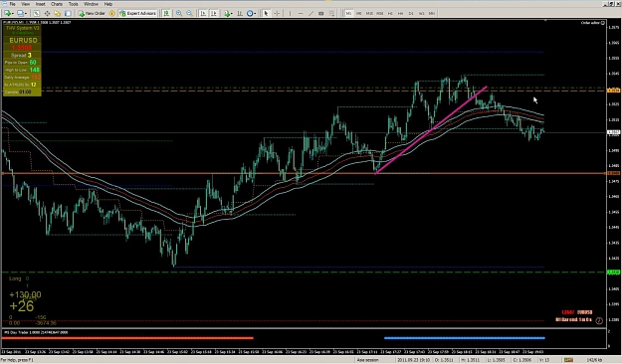The height and width of the screenshot is (364, 622).
Task: Toggle the Chart Shift icon
Action: coord(214,14)
